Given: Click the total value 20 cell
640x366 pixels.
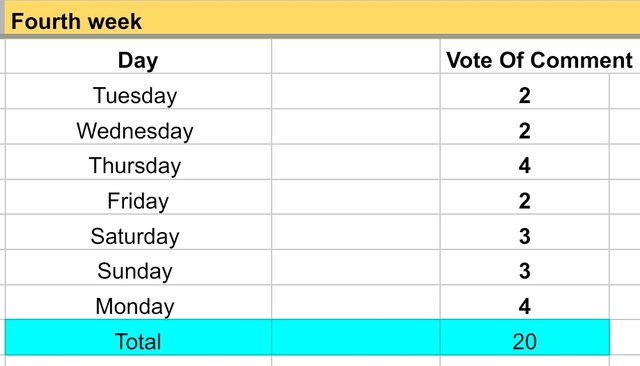Looking at the screenshot, I should click(x=525, y=337).
